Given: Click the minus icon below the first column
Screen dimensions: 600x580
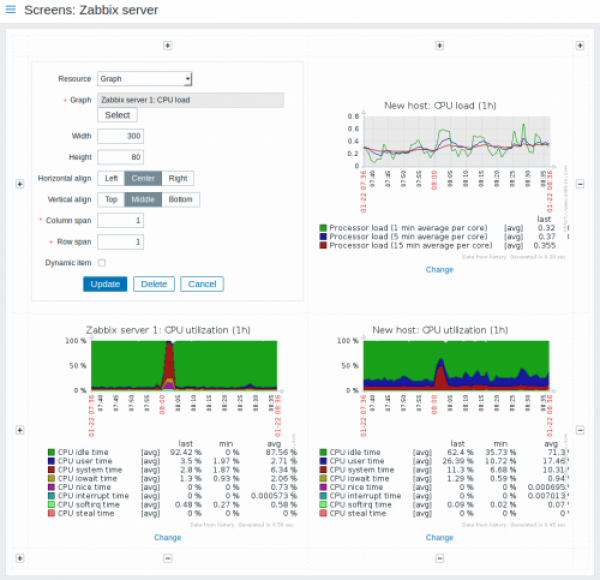Looking at the screenshot, I should 167,558.
